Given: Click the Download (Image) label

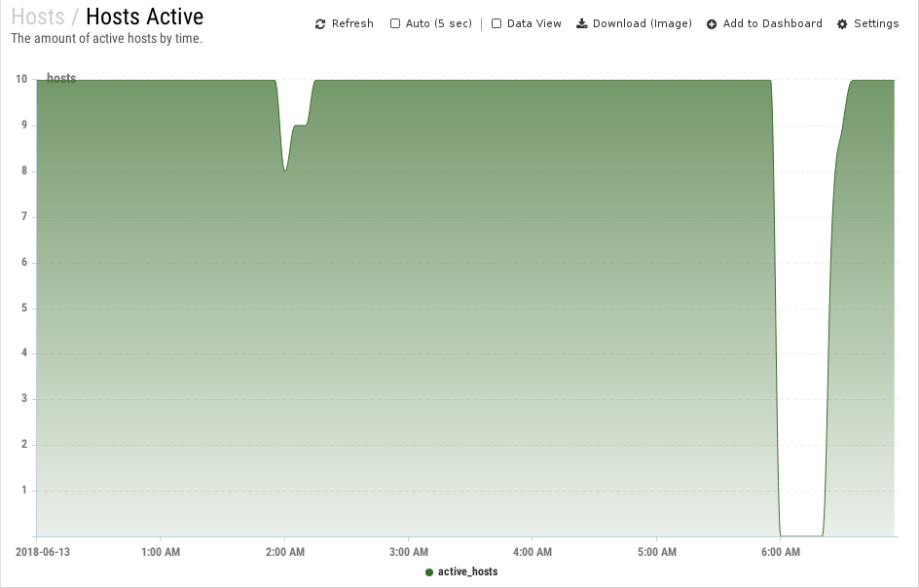Looking at the screenshot, I should [643, 23].
